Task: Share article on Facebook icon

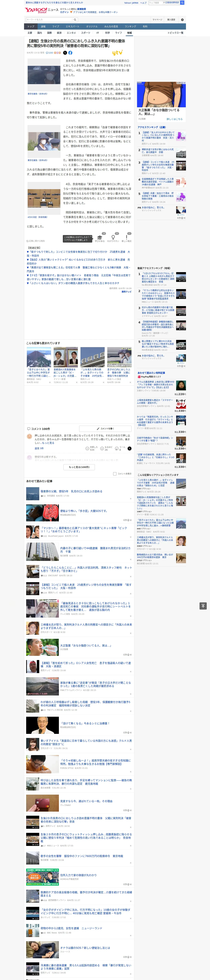Action: (70, 53)
